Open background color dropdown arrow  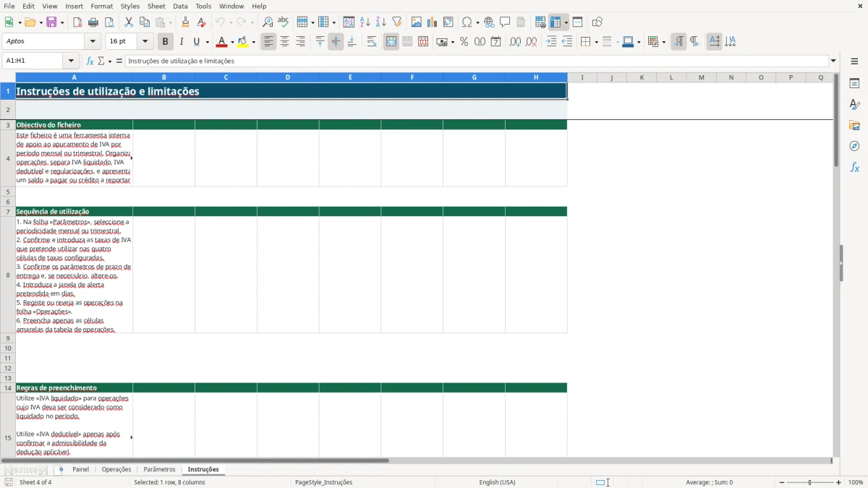click(254, 42)
